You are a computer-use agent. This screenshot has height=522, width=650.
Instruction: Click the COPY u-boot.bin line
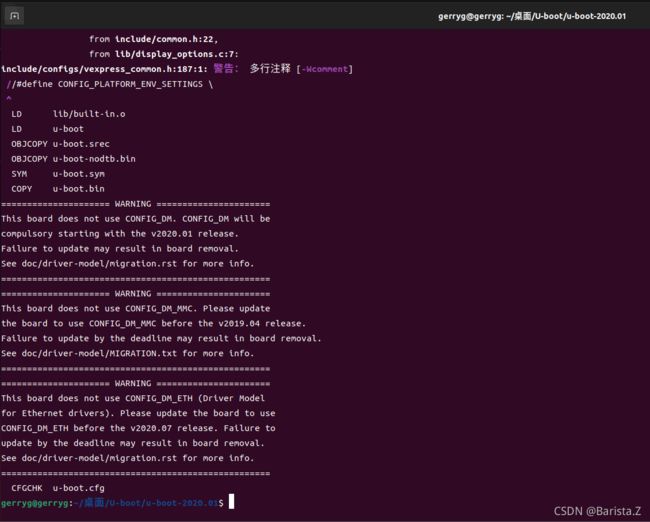pyautogui.click(x=58, y=188)
